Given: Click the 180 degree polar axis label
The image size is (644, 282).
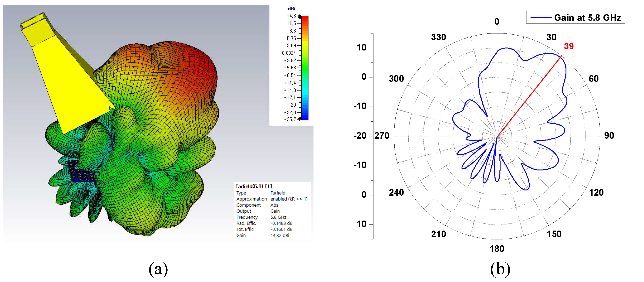Looking at the screenshot, I should (x=497, y=249).
